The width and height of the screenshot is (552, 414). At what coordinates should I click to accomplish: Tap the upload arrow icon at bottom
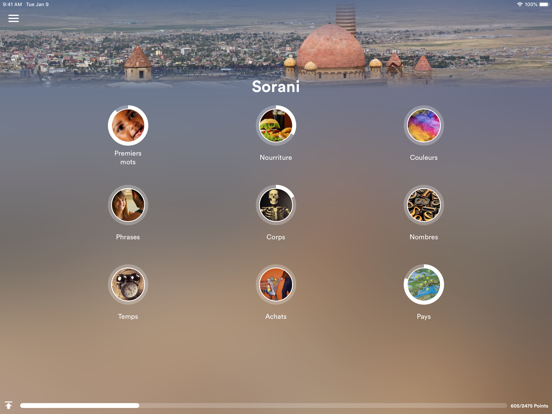pos(8,405)
